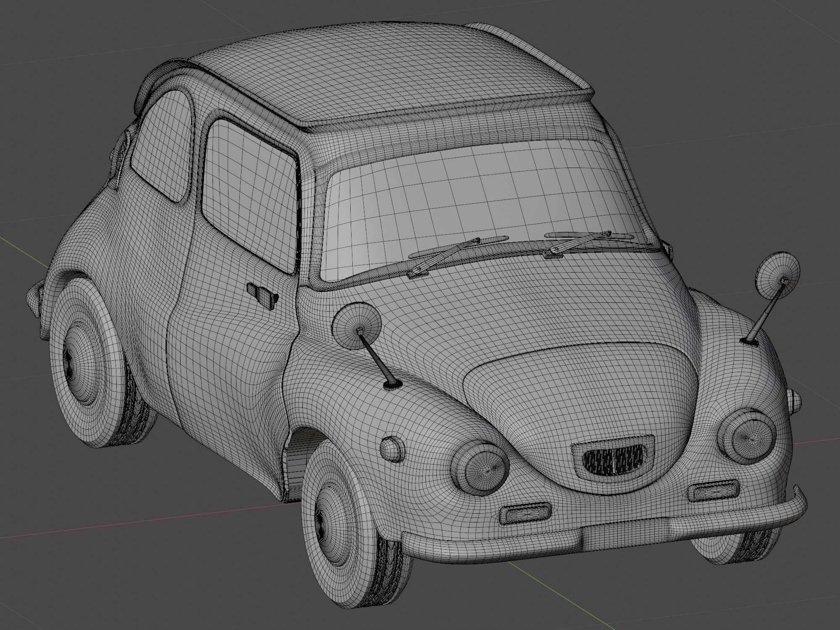Click the round side mirror near the door
840x630 pixels.
(357, 325)
